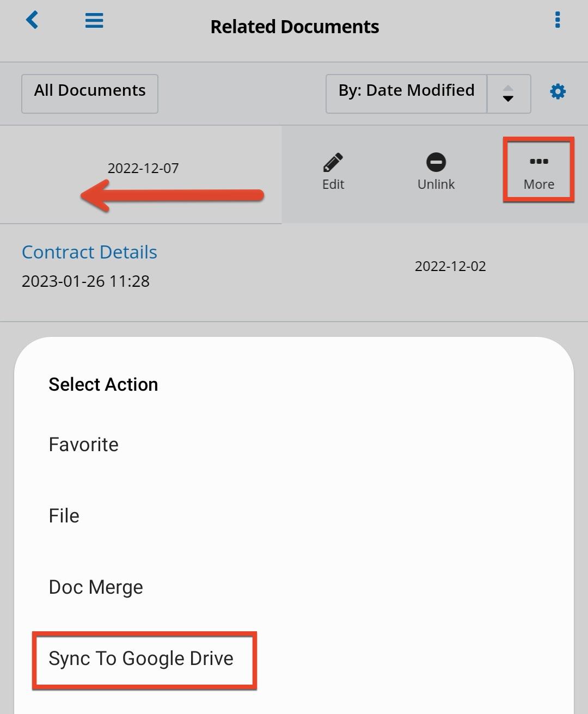This screenshot has width=588, height=714.
Task: Tap the 2022-12-02 date in Contract Details row
Action: click(x=450, y=266)
